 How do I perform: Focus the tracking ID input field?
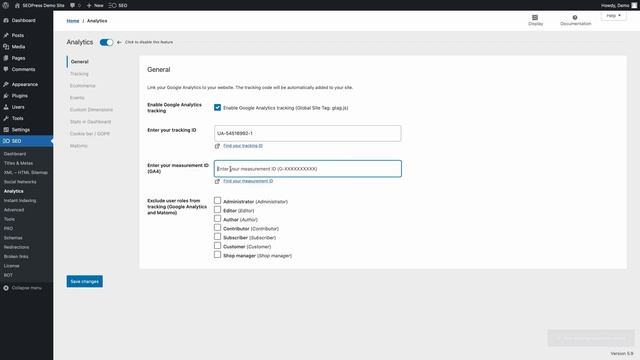[x=307, y=133]
